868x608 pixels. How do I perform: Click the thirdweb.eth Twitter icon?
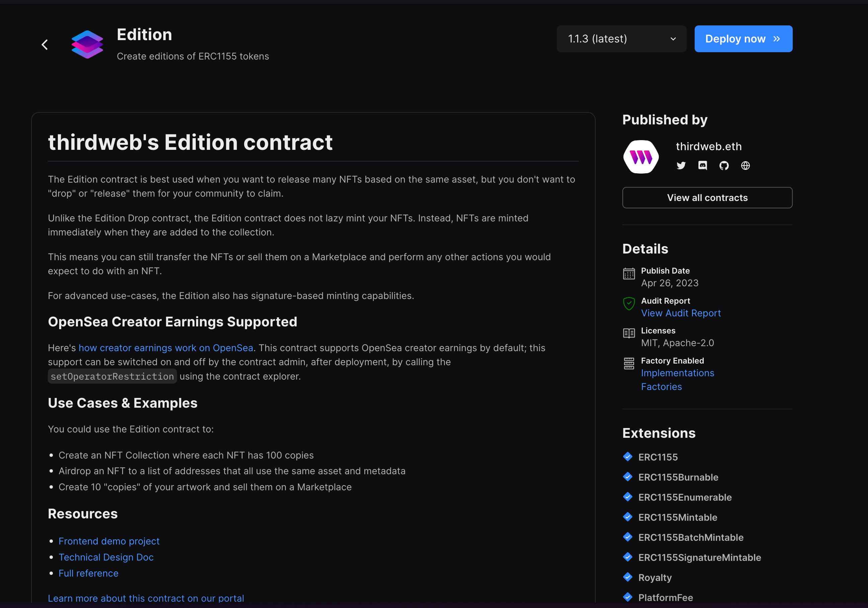pyautogui.click(x=681, y=166)
